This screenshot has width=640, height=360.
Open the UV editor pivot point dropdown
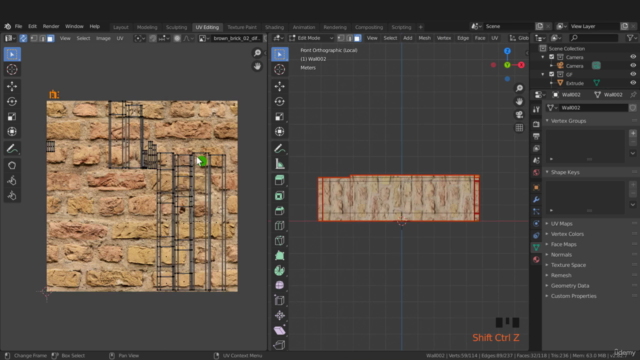[139, 38]
